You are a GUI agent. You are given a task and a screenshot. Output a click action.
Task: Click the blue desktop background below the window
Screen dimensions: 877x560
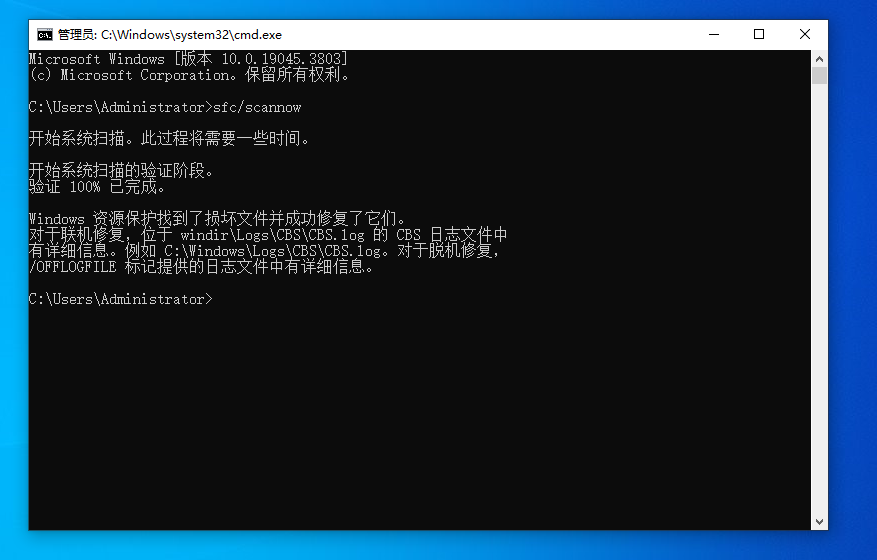[x=438, y=545]
